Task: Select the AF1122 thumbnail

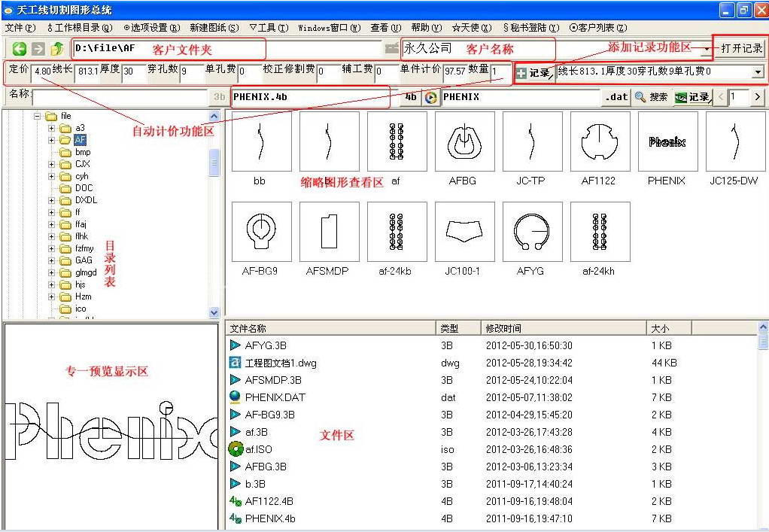Action: tap(600, 141)
